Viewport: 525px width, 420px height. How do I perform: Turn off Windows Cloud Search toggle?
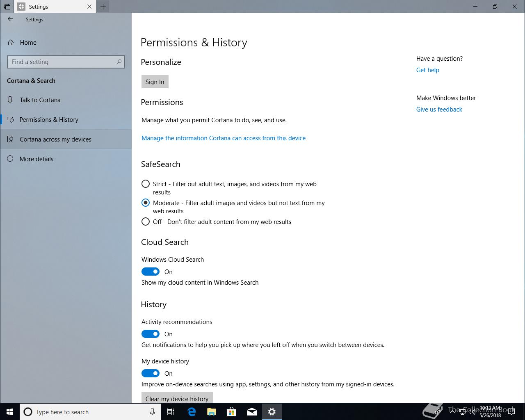click(151, 272)
